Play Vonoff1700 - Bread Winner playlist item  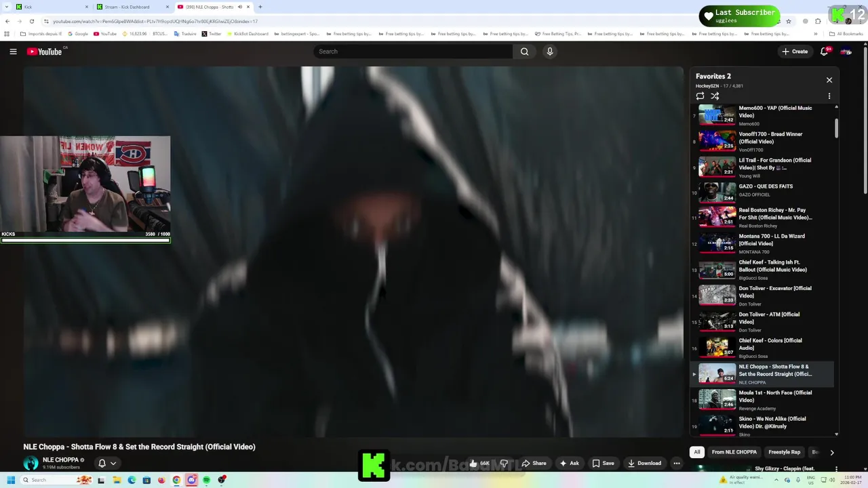pos(763,141)
